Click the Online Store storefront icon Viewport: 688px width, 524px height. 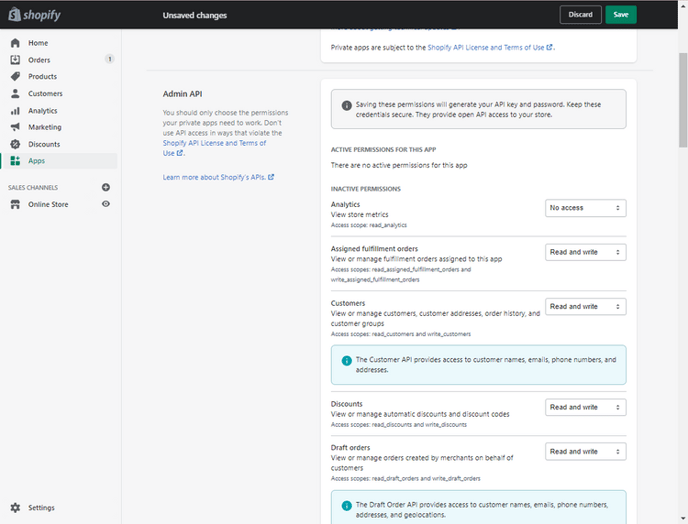coord(15,205)
